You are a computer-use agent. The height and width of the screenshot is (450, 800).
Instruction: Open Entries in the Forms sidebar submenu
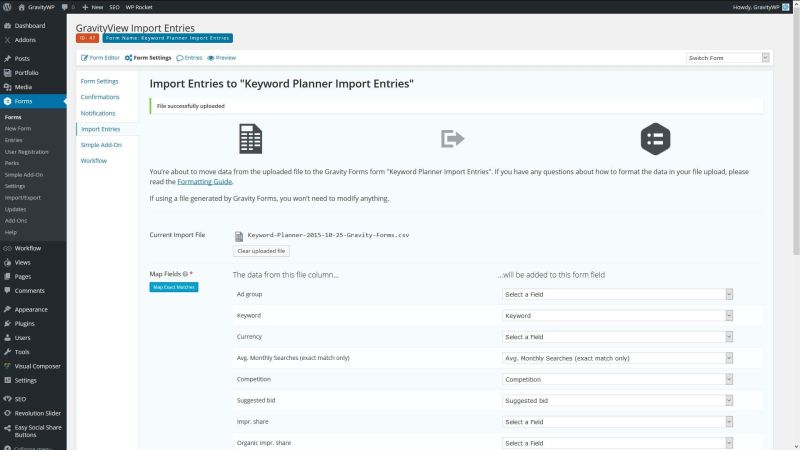(x=14, y=140)
